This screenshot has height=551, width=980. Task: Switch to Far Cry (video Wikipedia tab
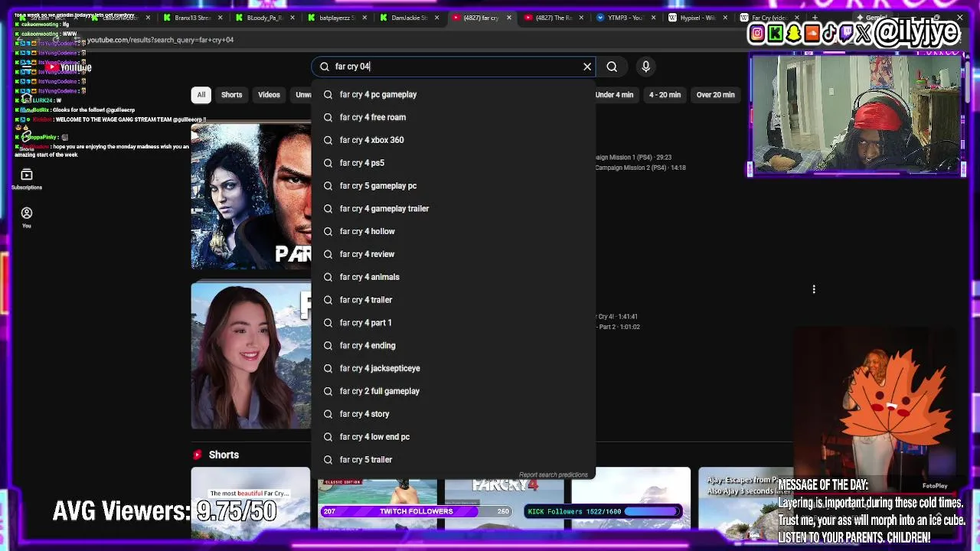click(x=769, y=18)
